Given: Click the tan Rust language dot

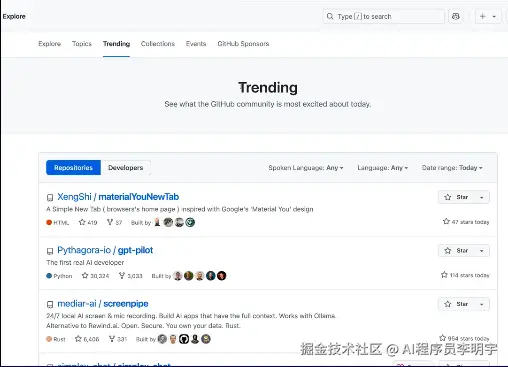Looking at the screenshot, I should click(49, 339).
